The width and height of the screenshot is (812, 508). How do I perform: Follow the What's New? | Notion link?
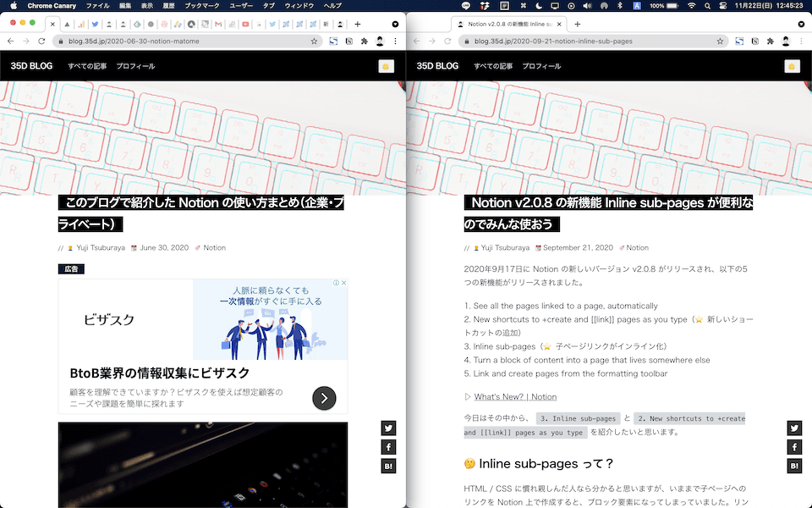tap(515, 396)
